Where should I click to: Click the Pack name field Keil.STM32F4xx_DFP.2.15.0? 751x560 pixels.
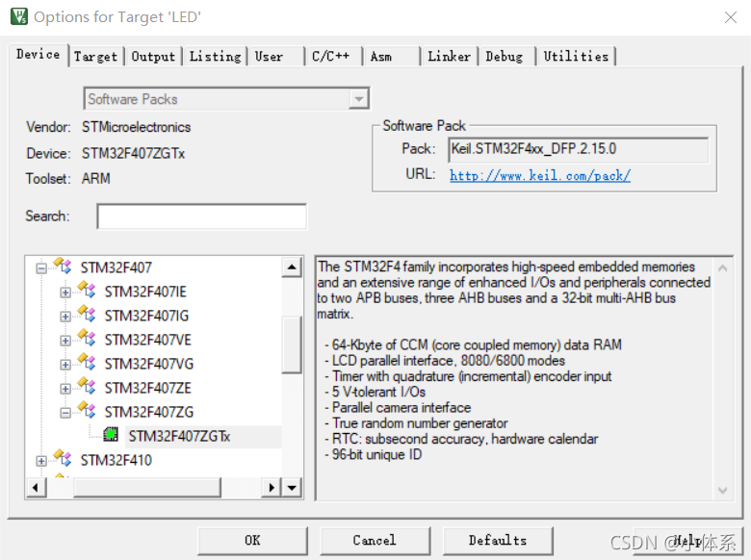point(578,149)
